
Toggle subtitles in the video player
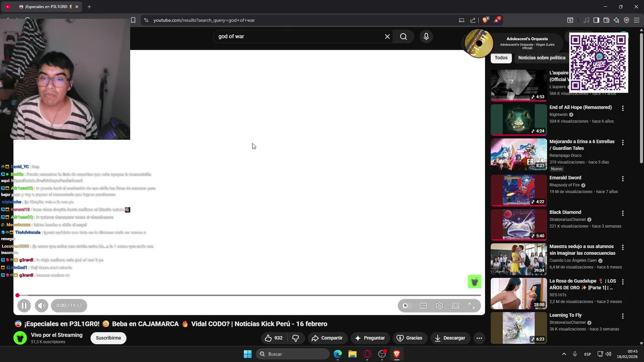pos(423,306)
